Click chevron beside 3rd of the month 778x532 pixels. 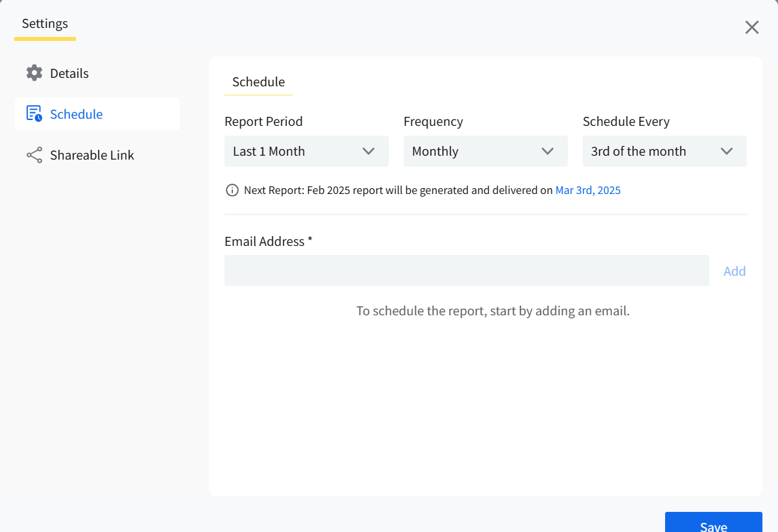(x=727, y=151)
